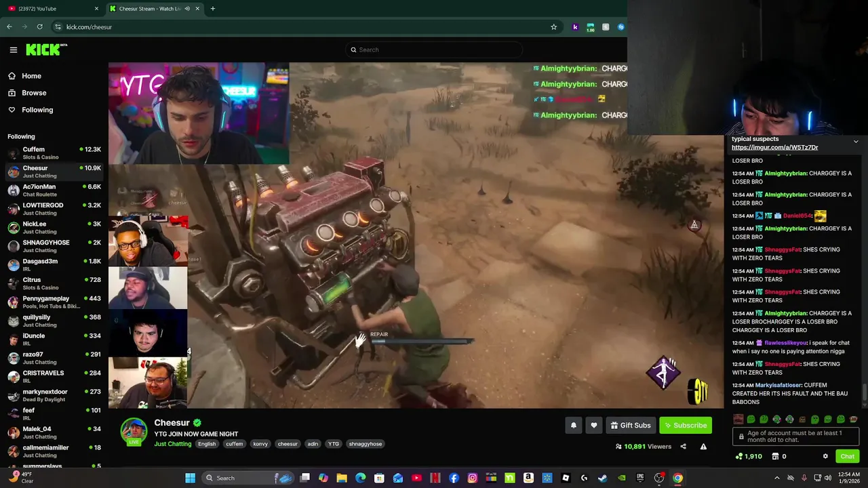The width and height of the screenshot is (868, 488).
Task: Open the Windows Start menu
Action: 191,478
